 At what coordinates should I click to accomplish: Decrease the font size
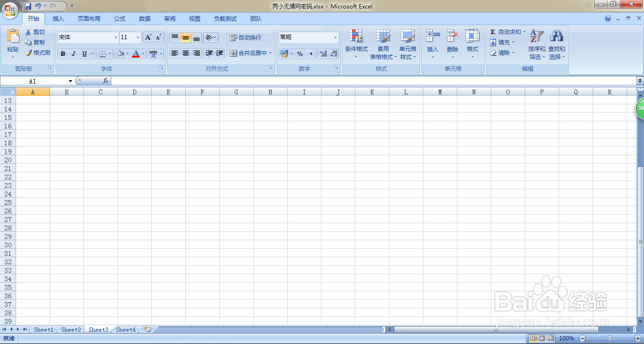[158, 37]
